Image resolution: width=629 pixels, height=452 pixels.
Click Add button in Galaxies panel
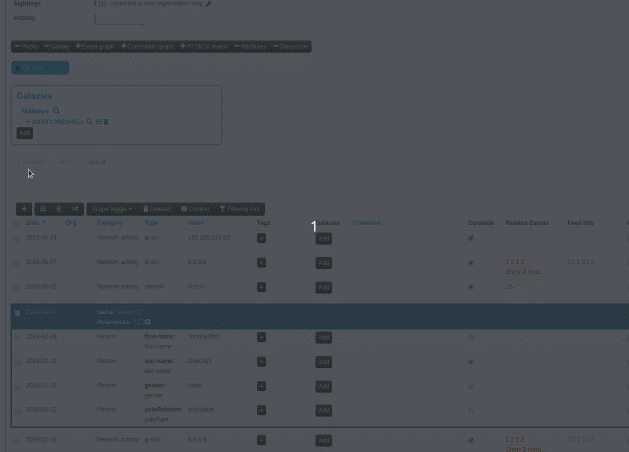click(24, 133)
